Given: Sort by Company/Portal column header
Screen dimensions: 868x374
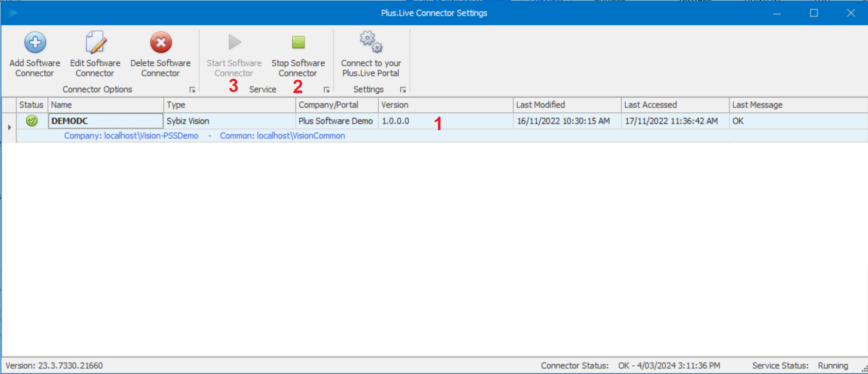Looking at the screenshot, I should (337, 105).
